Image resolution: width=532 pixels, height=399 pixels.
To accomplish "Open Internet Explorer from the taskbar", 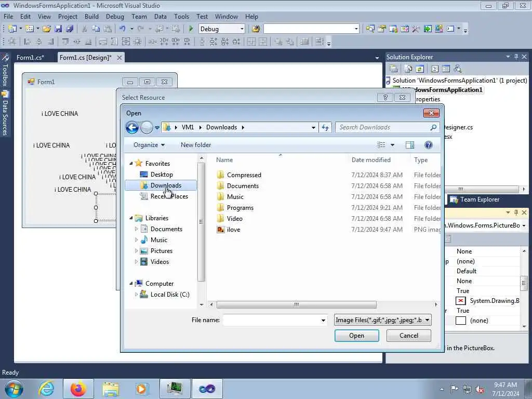I will coord(46,389).
